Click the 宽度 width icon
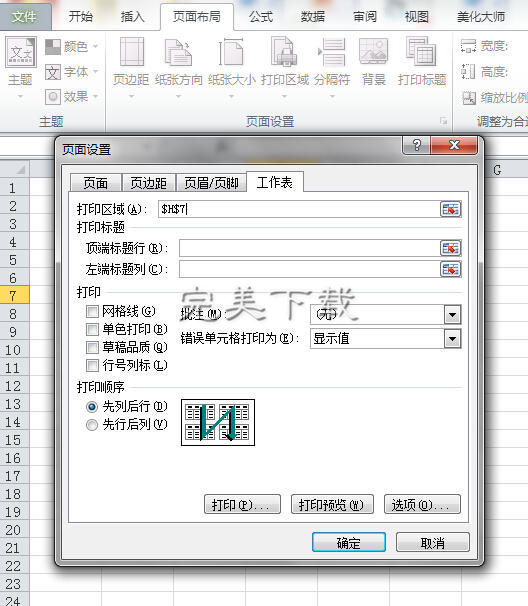 [x=468, y=46]
